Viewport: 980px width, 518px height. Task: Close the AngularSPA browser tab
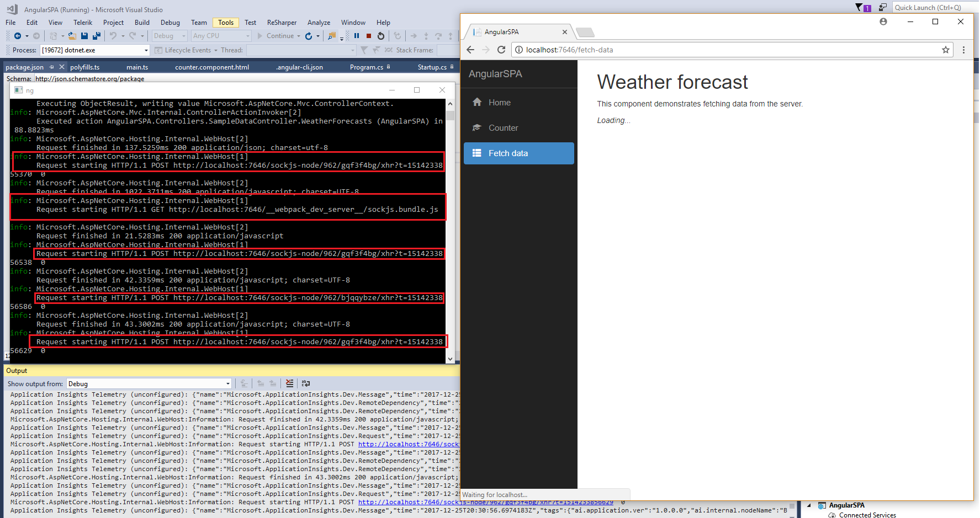click(564, 32)
